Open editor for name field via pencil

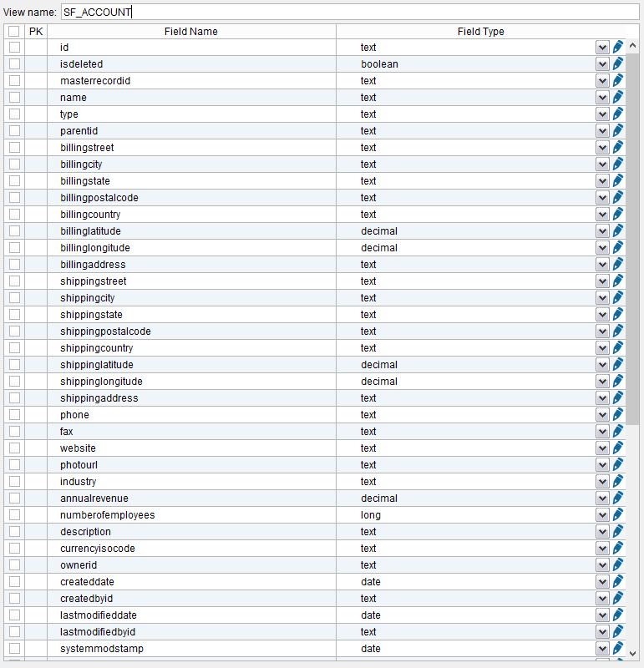(x=617, y=97)
